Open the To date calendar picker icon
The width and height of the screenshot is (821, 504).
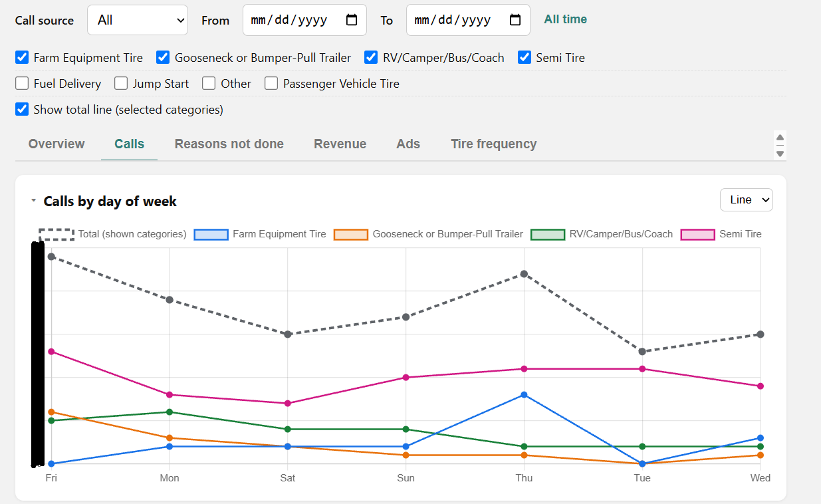click(x=515, y=20)
